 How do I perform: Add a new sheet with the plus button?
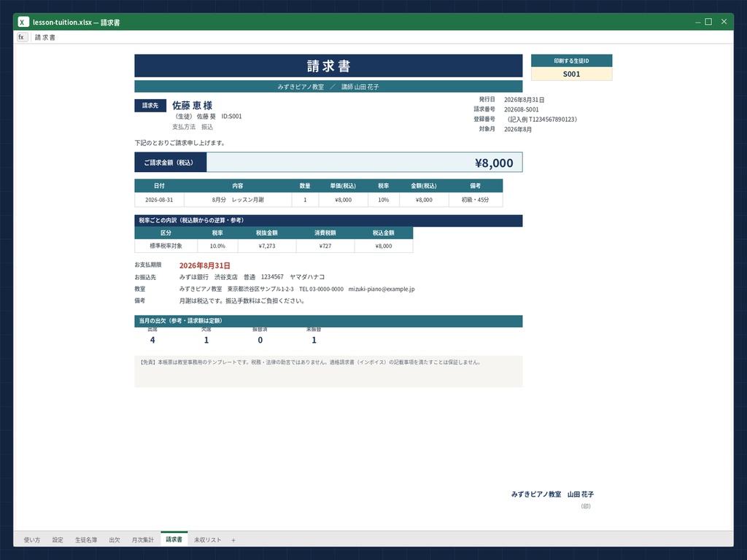coord(233,540)
